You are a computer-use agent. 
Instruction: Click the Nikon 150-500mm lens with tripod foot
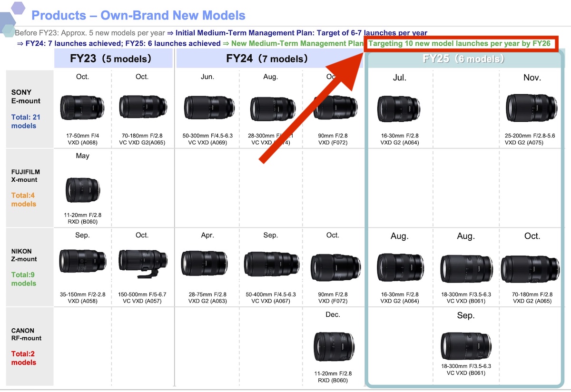[x=142, y=264]
